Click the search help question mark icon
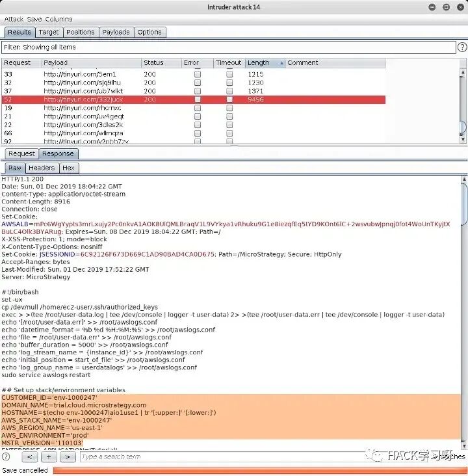 (x=6, y=456)
